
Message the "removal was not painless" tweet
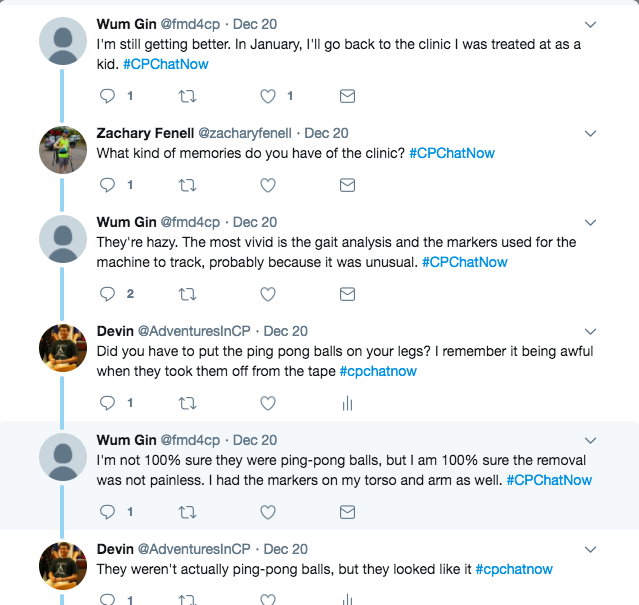(x=347, y=512)
